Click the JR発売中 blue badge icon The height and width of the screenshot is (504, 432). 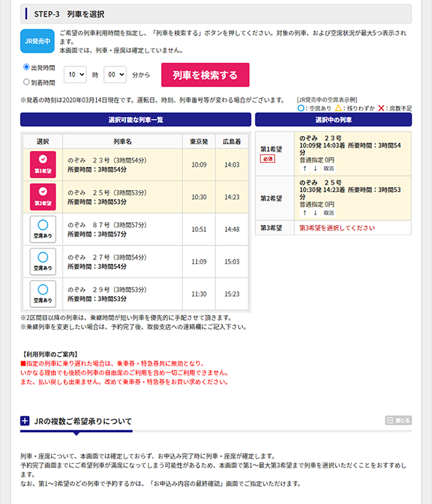[x=37, y=40]
